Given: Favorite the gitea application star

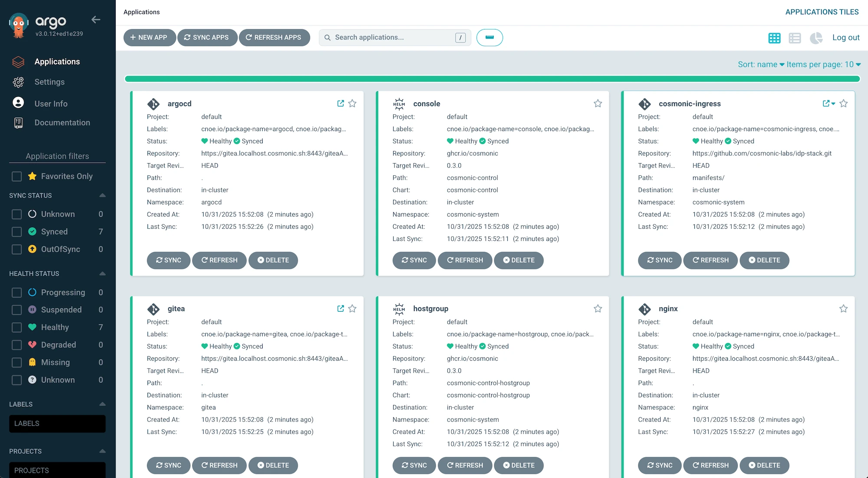Looking at the screenshot, I should (352, 308).
